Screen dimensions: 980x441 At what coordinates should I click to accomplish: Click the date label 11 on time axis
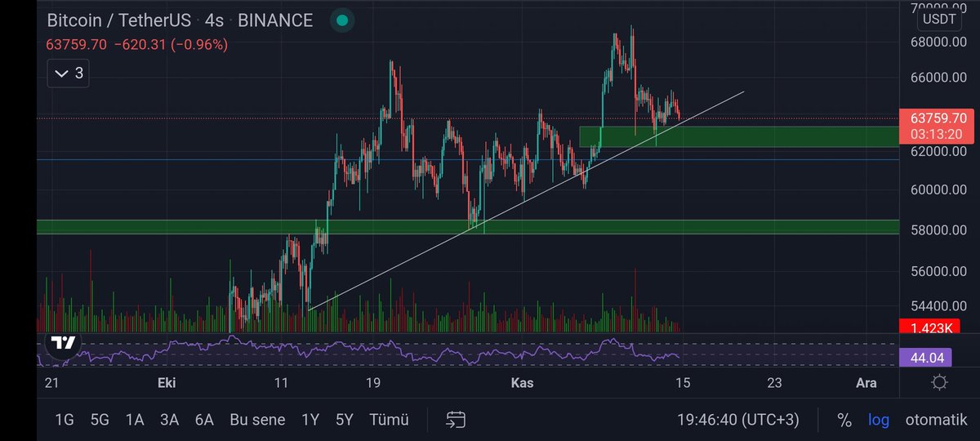pos(282,382)
